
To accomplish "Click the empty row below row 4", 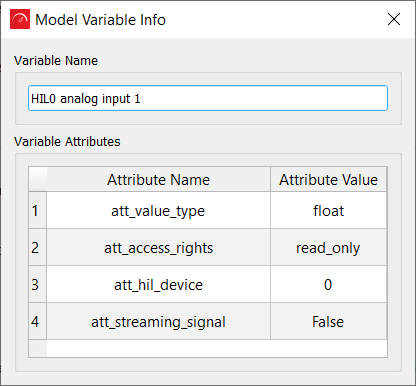I will pyautogui.click(x=208, y=348).
